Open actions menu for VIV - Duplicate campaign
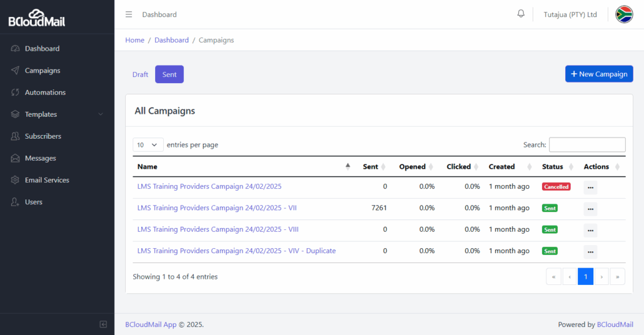 point(590,252)
